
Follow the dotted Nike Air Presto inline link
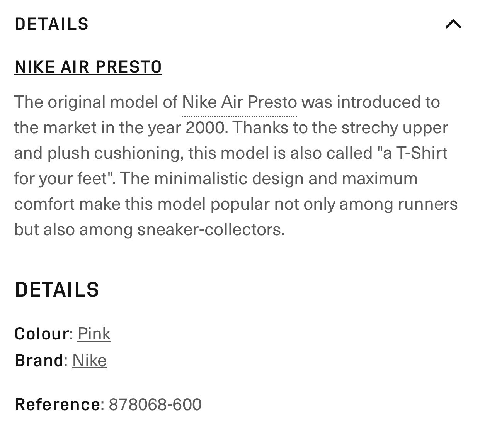[240, 102]
